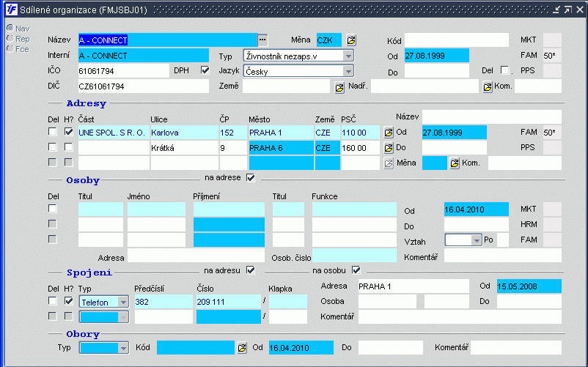The width and height of the screenshot is (588, 367).
Task: Open the Země lookup icon in header
Action: (339, 87)
